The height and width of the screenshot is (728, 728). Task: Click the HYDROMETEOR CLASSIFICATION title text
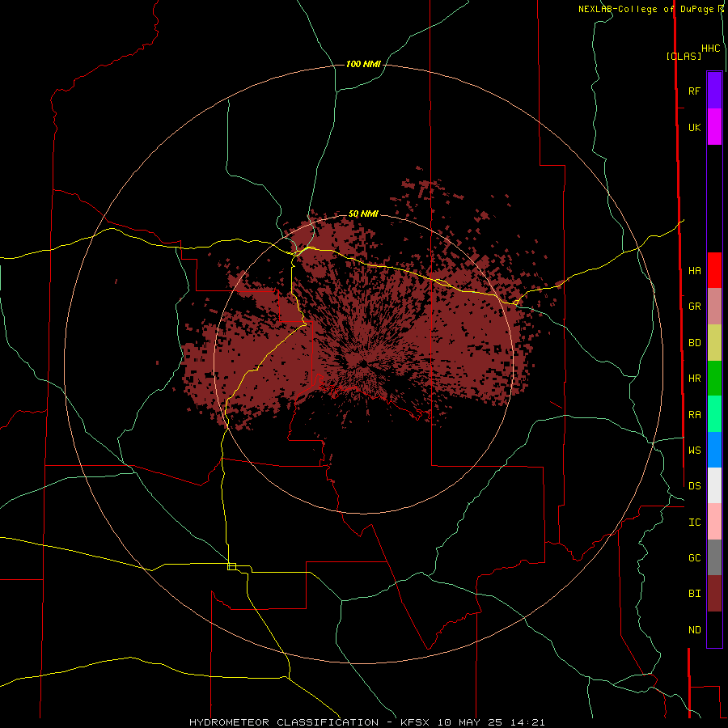click(284, 722)
